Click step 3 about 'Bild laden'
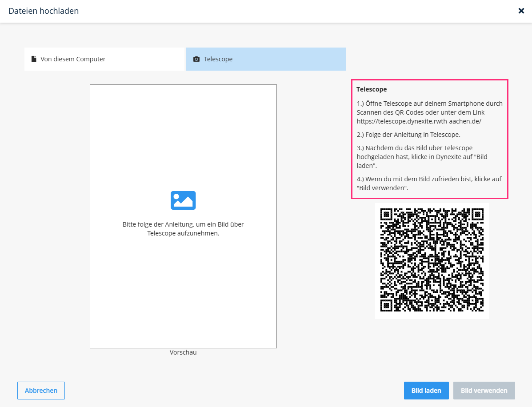The image size is (532, 407). point(422,157)
